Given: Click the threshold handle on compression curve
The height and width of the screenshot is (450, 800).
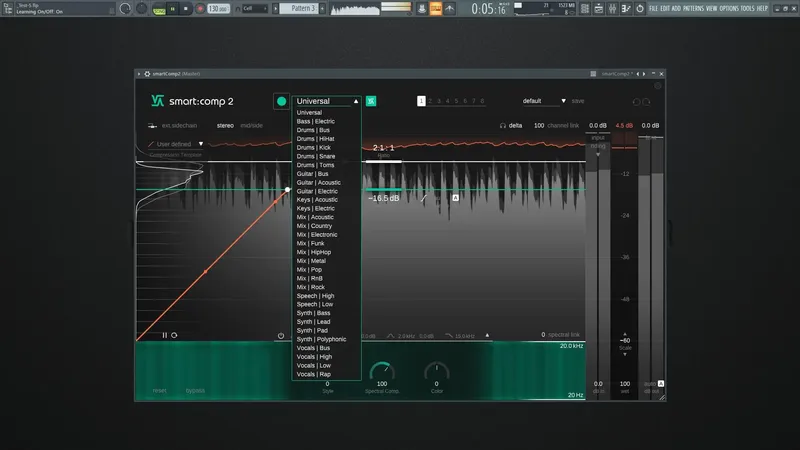Looking at the screenshot, I should click(x=288, y=189).
